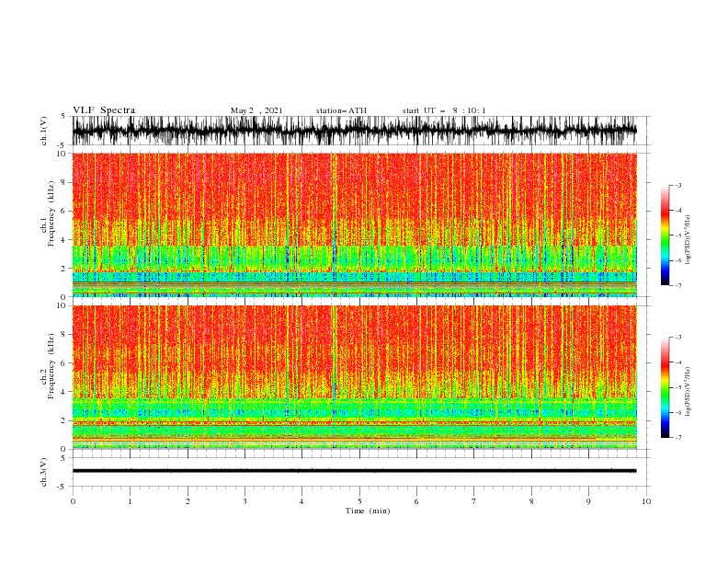Click the 'ch.3(V)' waveform axis label
This screenshot has width=728, height=563.
coord(44,472)
